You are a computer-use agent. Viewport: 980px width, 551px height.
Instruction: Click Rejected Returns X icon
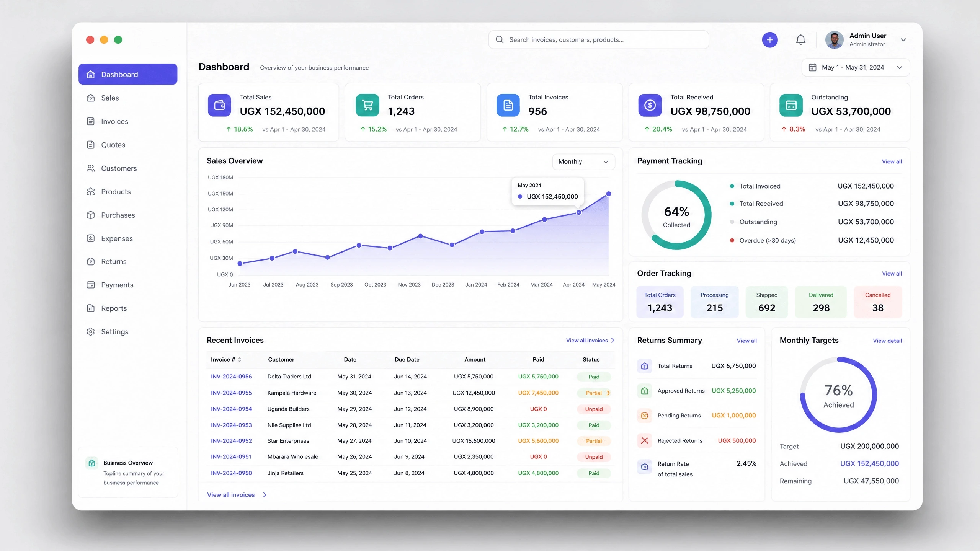pyautogui.click(x=645, y=441)
